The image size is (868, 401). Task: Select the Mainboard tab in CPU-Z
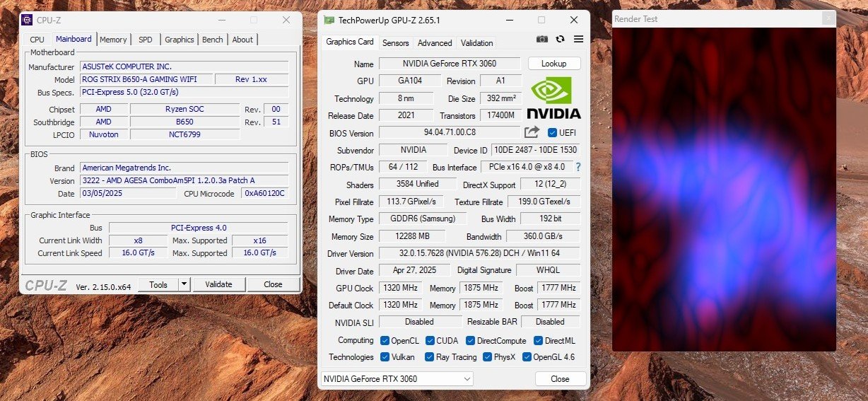(74, 39)
